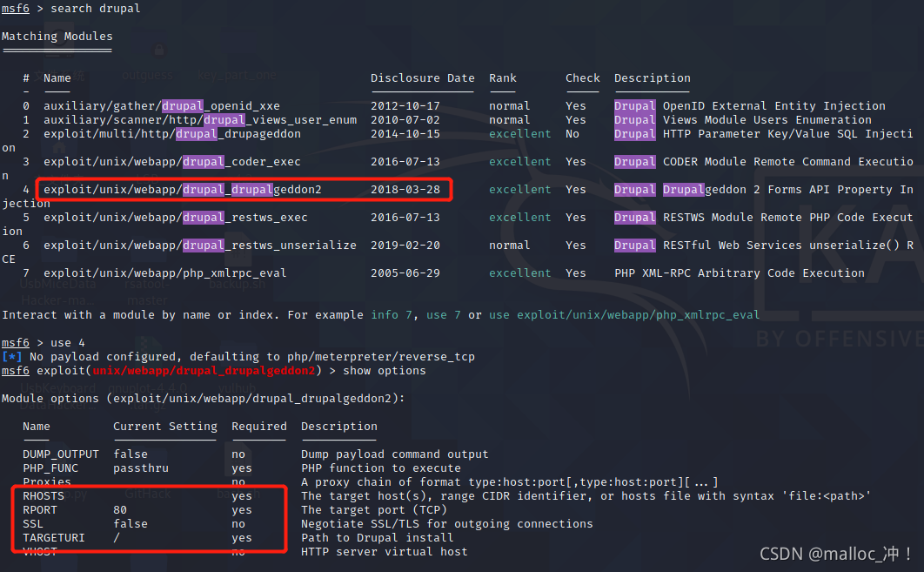The image size is (924, 572).
Task: Select exploit/unix/webapp/php_xmlrpc_eval in module list
Action: coord(165,273)
